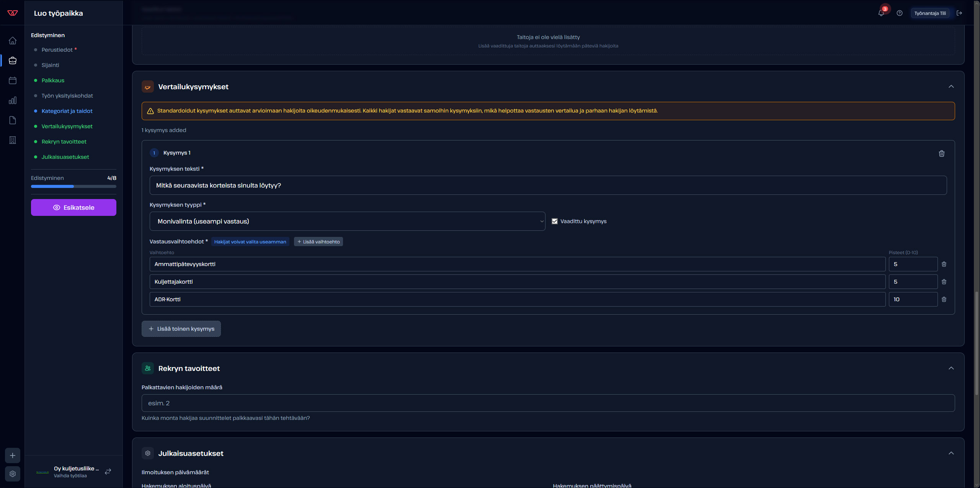The image size is (980, 488).
Task: Jump to Kategoriat ja taidot step
Action: (x=67, y=111)
